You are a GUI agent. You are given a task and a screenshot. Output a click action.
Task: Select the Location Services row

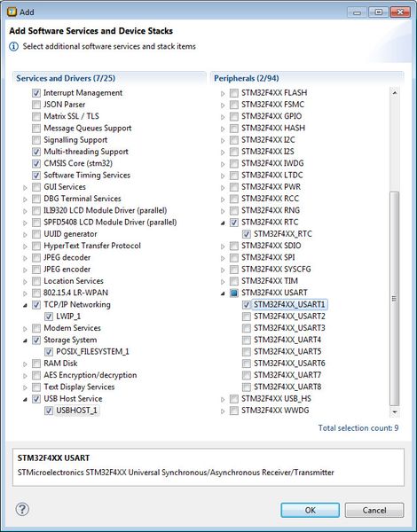coord(74,281)
